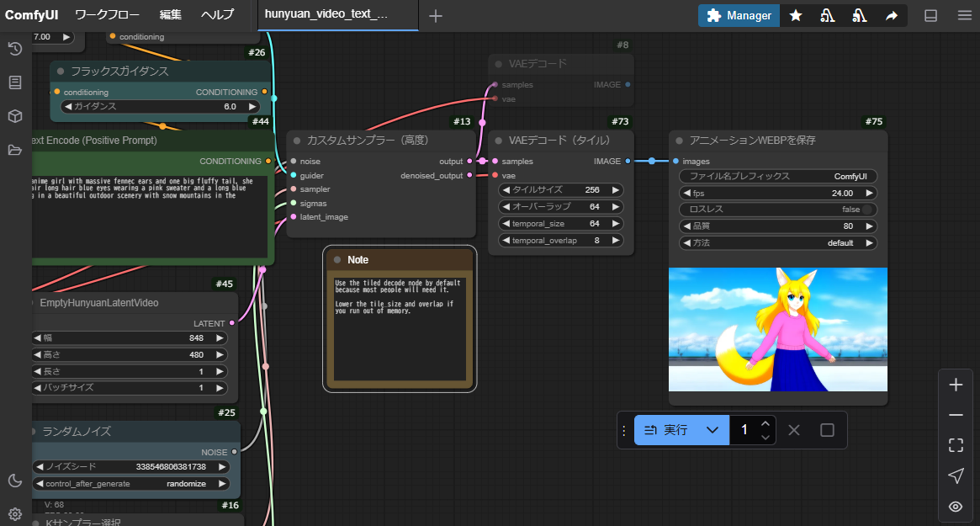The height and width of the screenshot is (526, 980).
Task: Open the 編集 menu
Action: (171, 15)
